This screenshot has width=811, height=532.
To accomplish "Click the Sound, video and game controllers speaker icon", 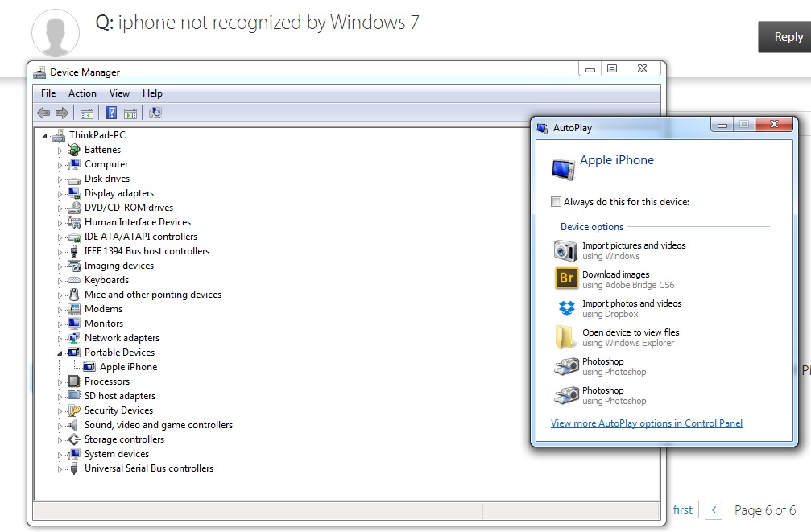I will coord(74,424).
